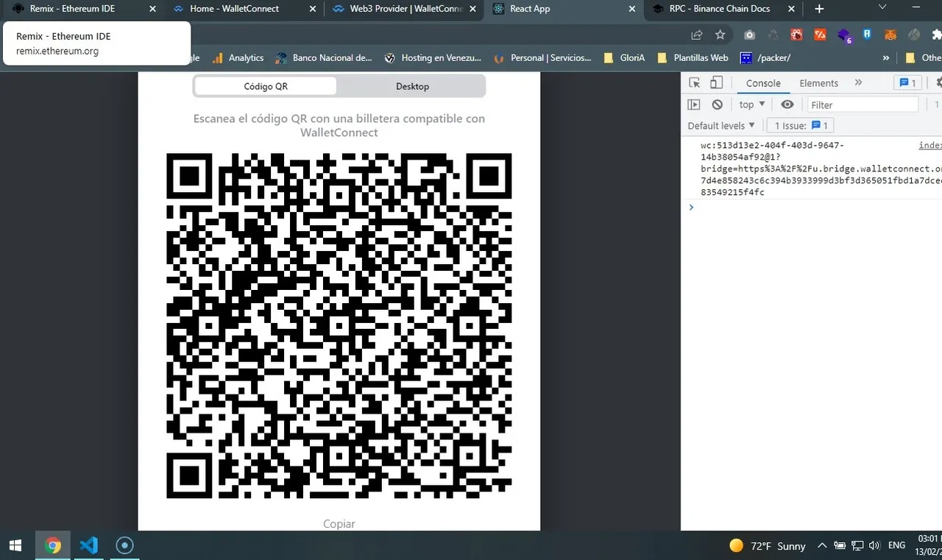Viewport: 942px width, 560px height.
Task: Click the blue shield extension icon
Action: pyautogui.click(x=867, y=35)
